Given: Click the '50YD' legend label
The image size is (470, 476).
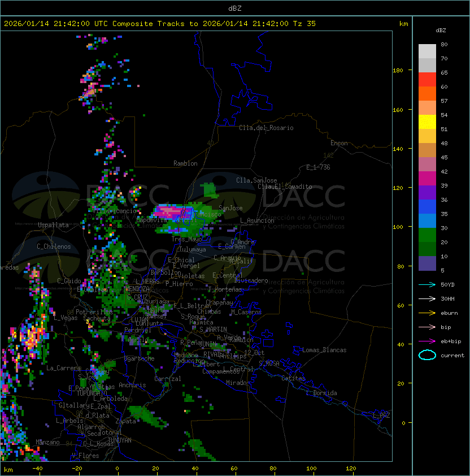Looking at the screenshot, I should coord(447,284).
